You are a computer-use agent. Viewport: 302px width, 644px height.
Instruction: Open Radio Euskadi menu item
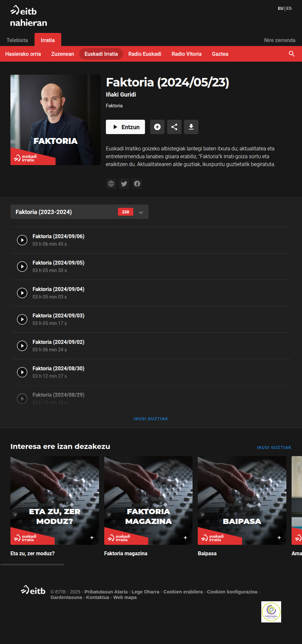(145, 54)
